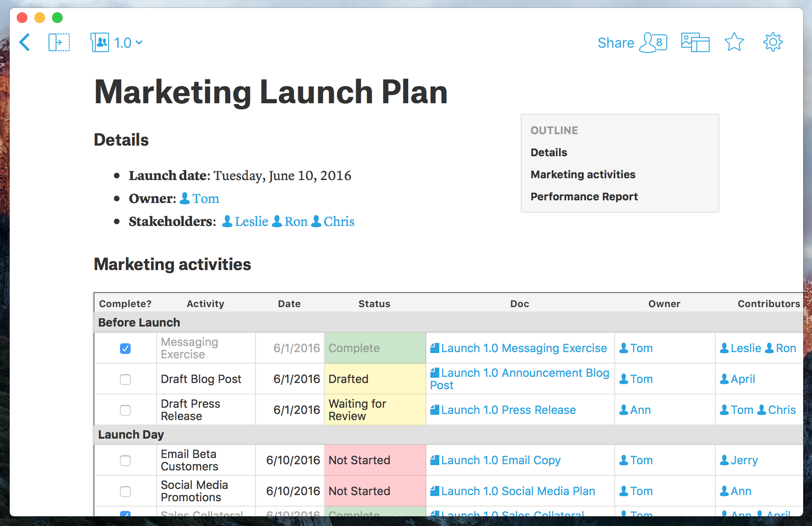This screenshot has height=526, width=812.
Task: Jump to Marketing activities in outline
Action: click(583, 174)
